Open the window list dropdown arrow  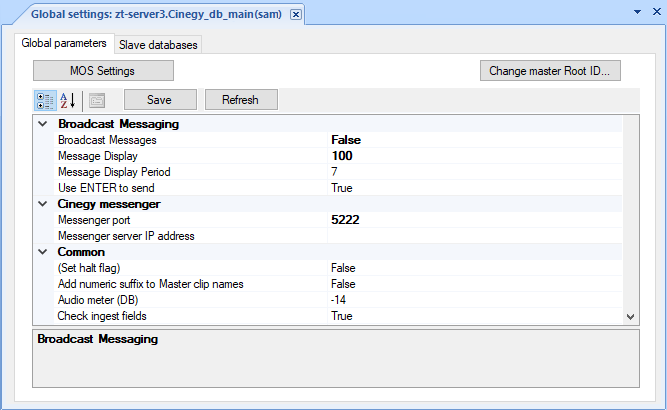[637, 12]
